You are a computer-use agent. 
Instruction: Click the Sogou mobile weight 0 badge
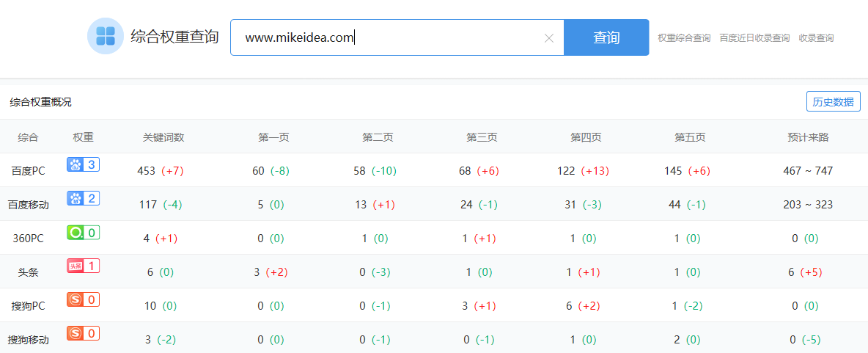[83, 333]
